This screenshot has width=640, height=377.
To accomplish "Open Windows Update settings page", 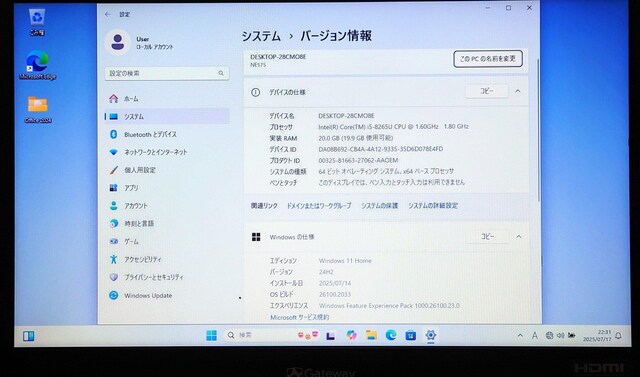I will pyautogui.click(x=167, y=295).
